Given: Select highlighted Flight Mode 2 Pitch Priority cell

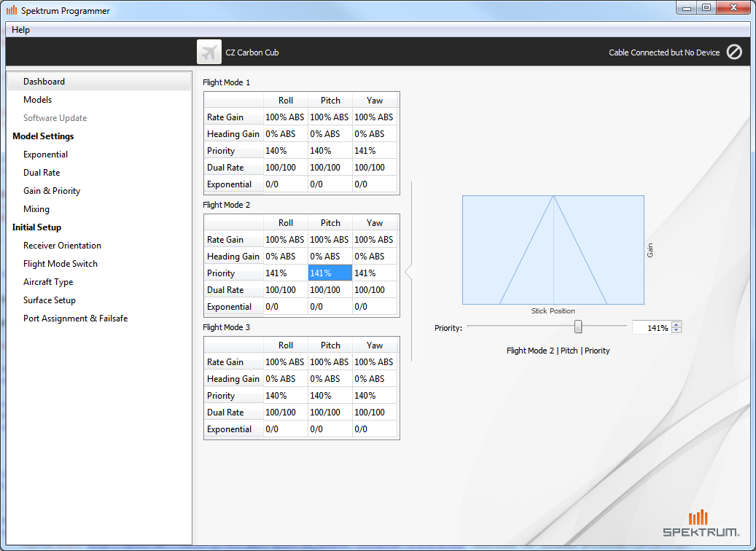Looking at the screenshot, I should [x=330, y=273].
